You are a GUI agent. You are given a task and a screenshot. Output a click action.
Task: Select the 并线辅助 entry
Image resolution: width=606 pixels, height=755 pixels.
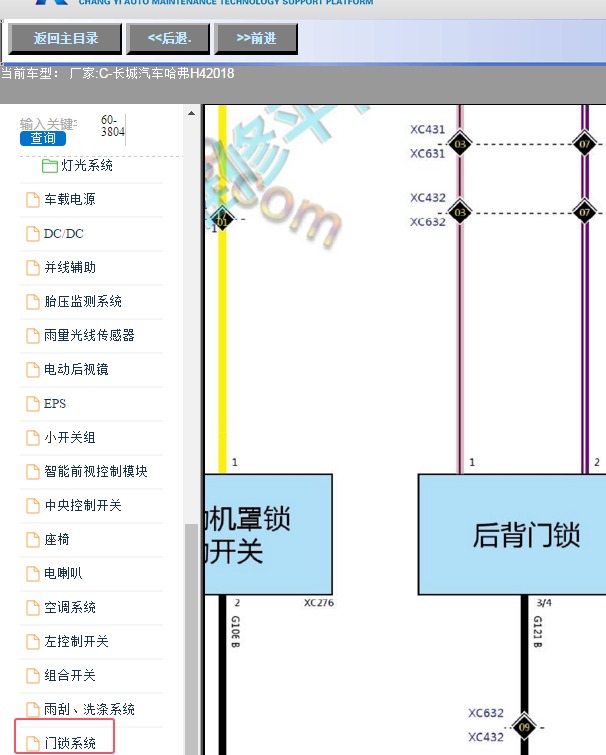pos(70,267)
